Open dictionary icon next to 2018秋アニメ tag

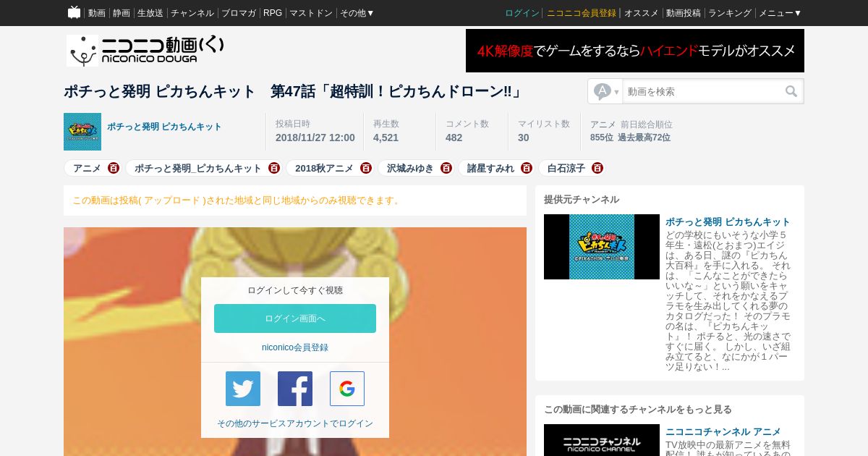(366, 168)
